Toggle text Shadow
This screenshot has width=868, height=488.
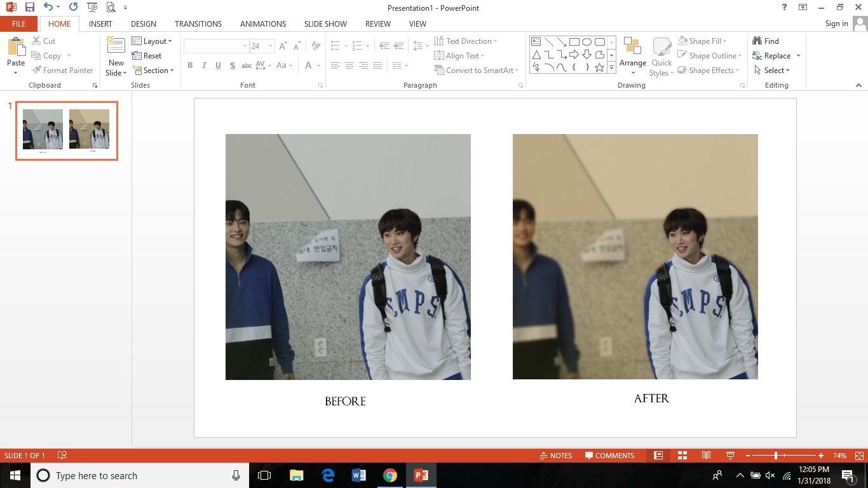pyautogui.click(x=233, y=65)
